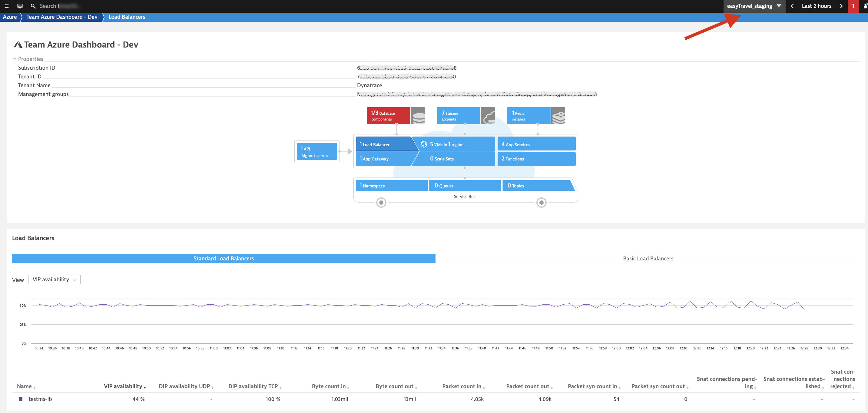
Task: Sort table by VIP availability column
Action: [x=125, y=386]
